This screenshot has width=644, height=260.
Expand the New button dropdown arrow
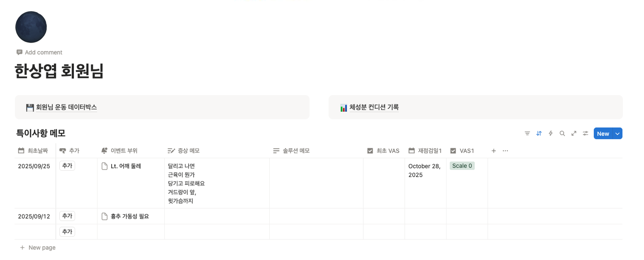(x=617, y=134)
